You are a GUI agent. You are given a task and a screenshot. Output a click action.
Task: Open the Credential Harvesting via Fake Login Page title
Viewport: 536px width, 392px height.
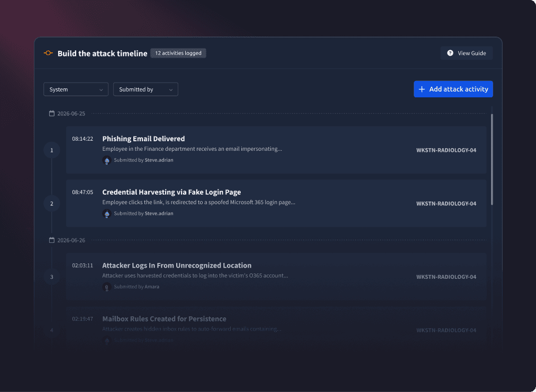click(x=171, y=192)
